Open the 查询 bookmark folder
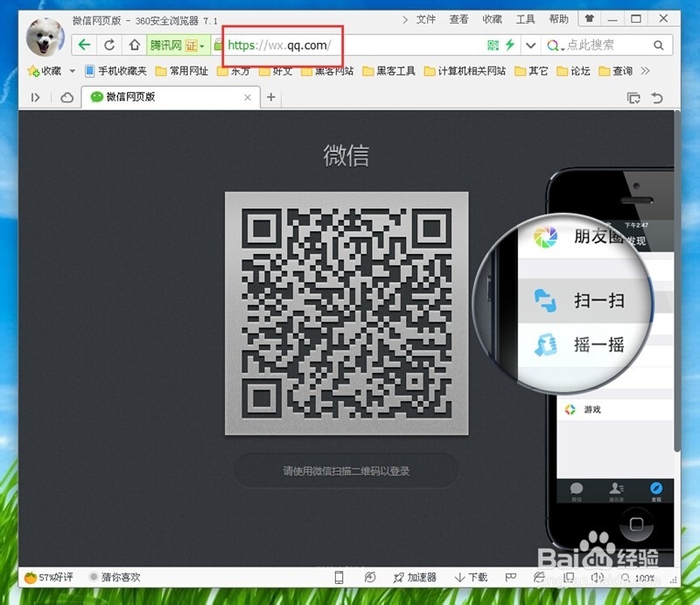 [616, 71]
